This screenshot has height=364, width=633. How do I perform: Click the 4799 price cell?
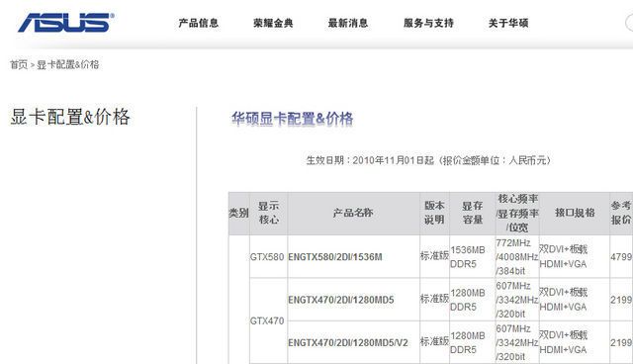[621, 257]
